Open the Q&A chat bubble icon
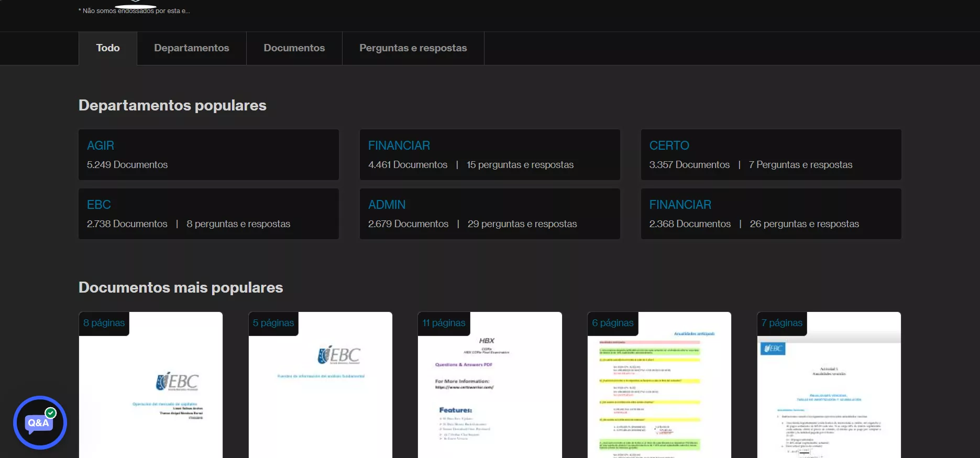This screenshot has width=980, height=458. [x=40, y=422]
